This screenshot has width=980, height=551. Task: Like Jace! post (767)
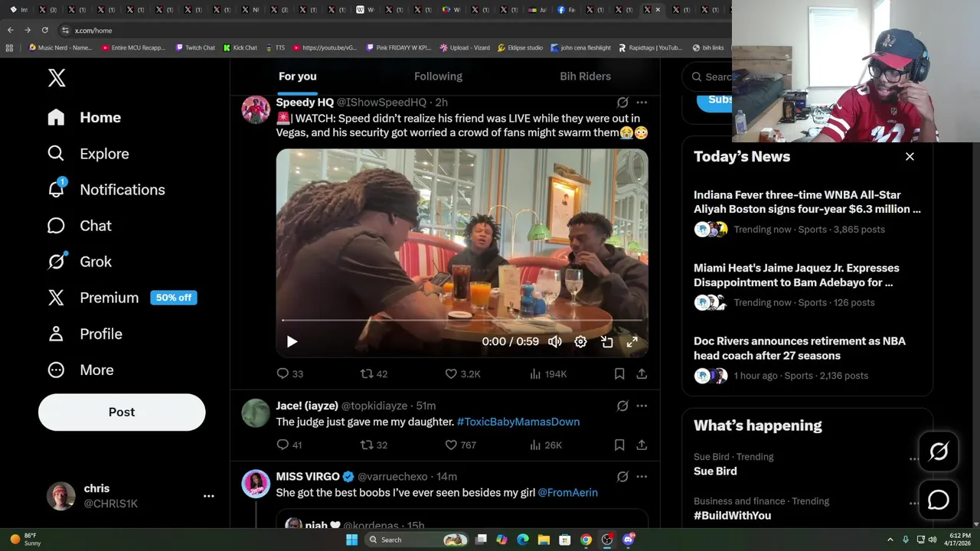[460, 445]
